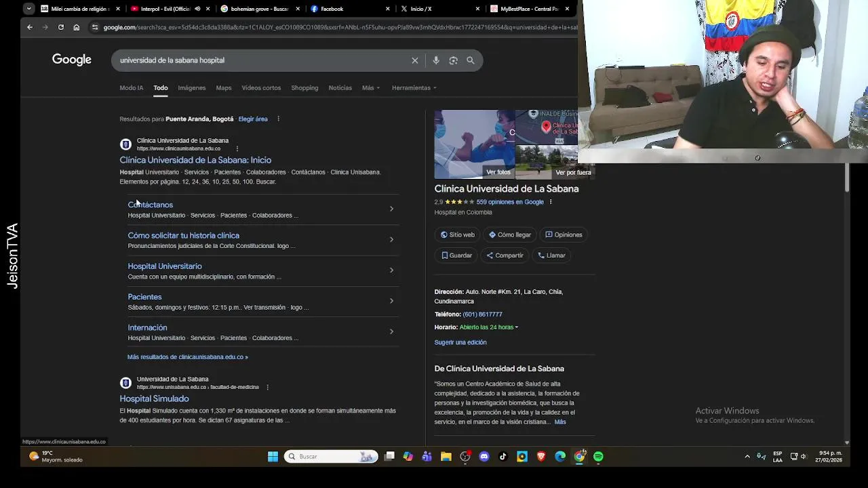Image resolution: width=868 pixels, height=488 pixels.
Task: Click the Llamar button
Action: [x=551, y=256]
